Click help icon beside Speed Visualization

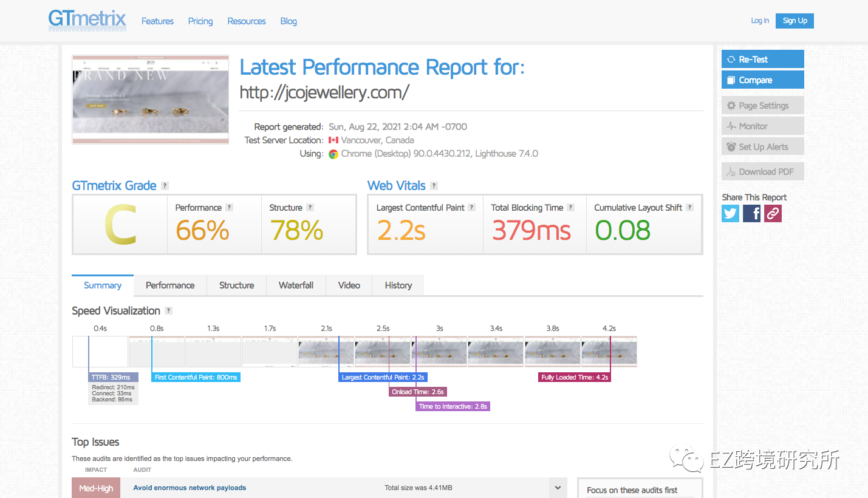pyautogui.click(x=169, y=310)
